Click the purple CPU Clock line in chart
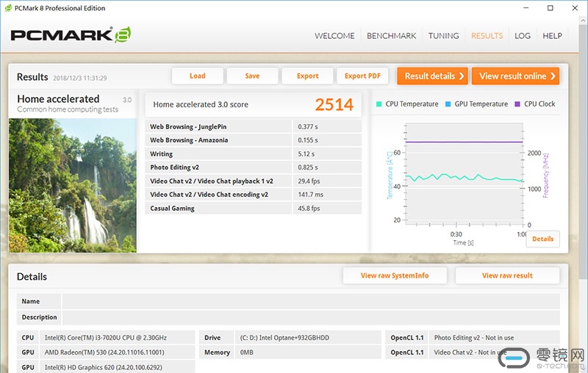 point(465,142)
